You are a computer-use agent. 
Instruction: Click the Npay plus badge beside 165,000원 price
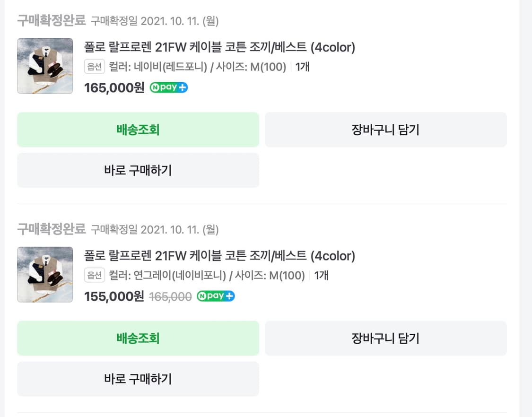169,87
